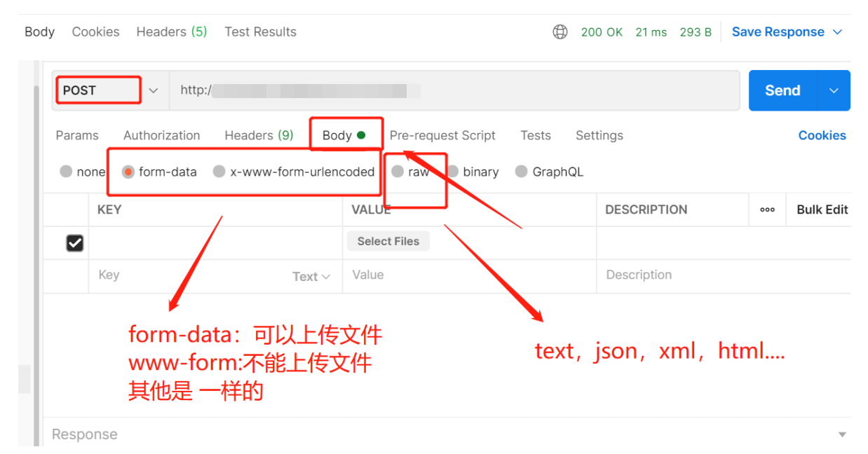The image size is (868, 454).
Task: Change the Text key type dropdown
Action: [311, 277]
